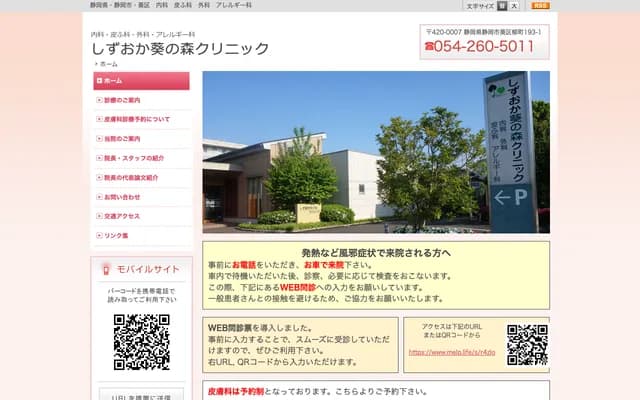The width and height of the screenshot is (640, 400).
Task: Click the clinic building photo
Action: point(375,152)
